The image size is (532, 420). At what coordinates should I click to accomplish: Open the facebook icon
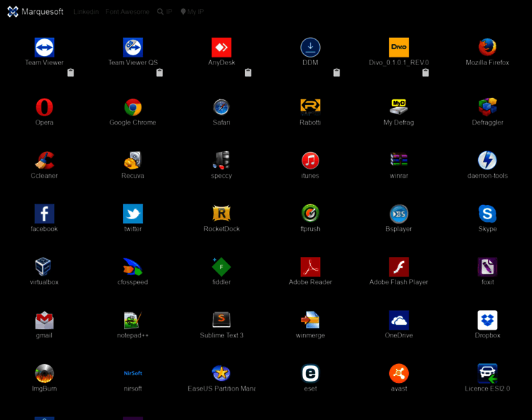[44, 213]
